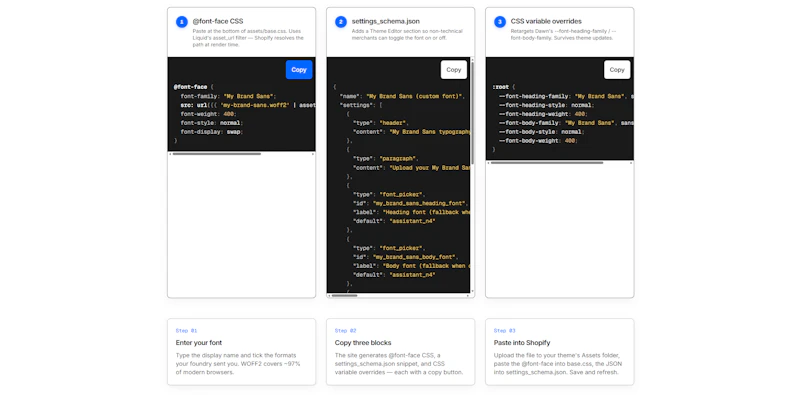Click the "font-display: swap;" code line
Image resolution: width=800 pixels, height=395 pixels.
(212, 131)
